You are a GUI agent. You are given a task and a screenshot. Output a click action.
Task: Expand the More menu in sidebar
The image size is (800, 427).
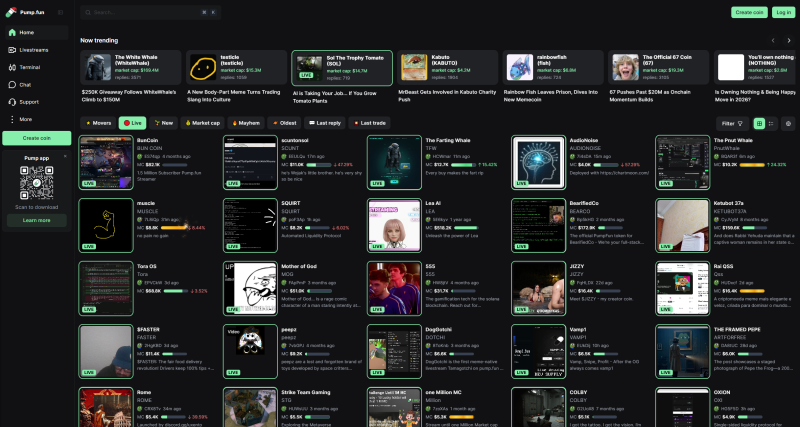pyautogui.click(x=25, y=119)
